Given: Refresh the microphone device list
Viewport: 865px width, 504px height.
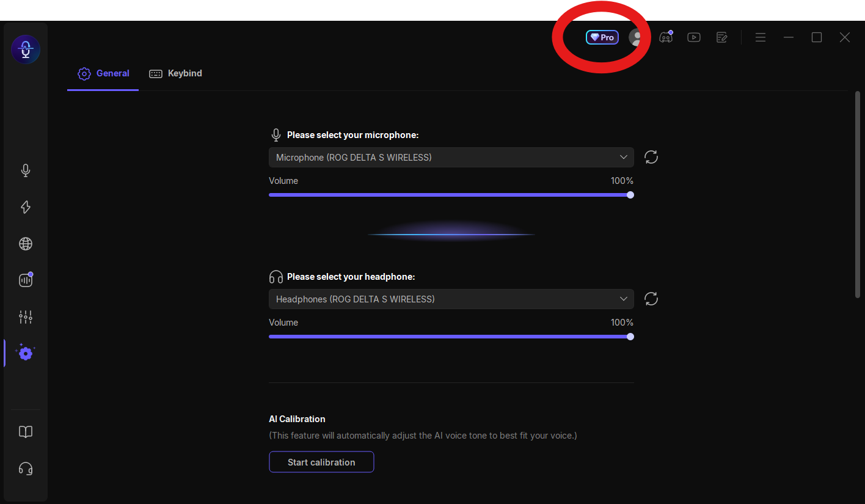Looking at the screenshot, I should tap(651, 157).
